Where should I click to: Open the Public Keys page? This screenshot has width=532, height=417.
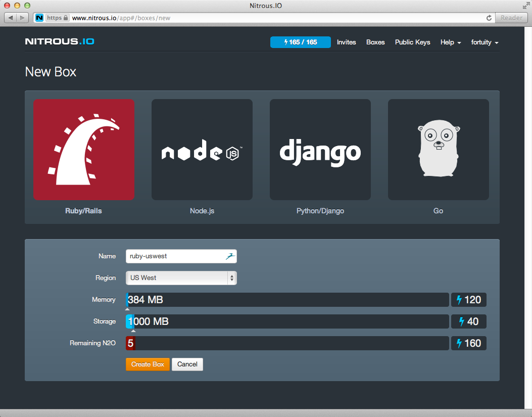(x=413, y=42)
